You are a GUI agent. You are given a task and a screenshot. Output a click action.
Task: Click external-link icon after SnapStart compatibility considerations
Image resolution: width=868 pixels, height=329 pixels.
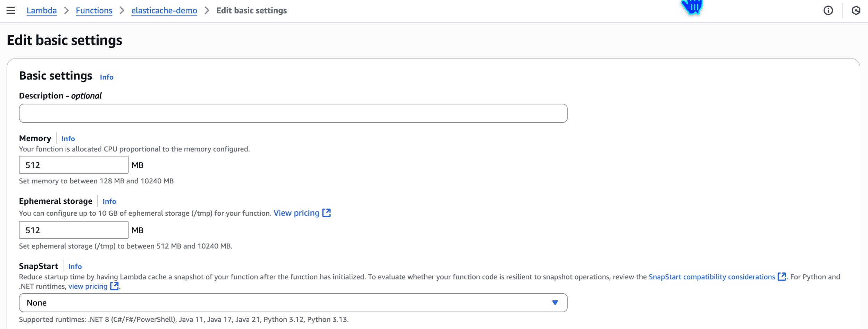click(782, 277)
